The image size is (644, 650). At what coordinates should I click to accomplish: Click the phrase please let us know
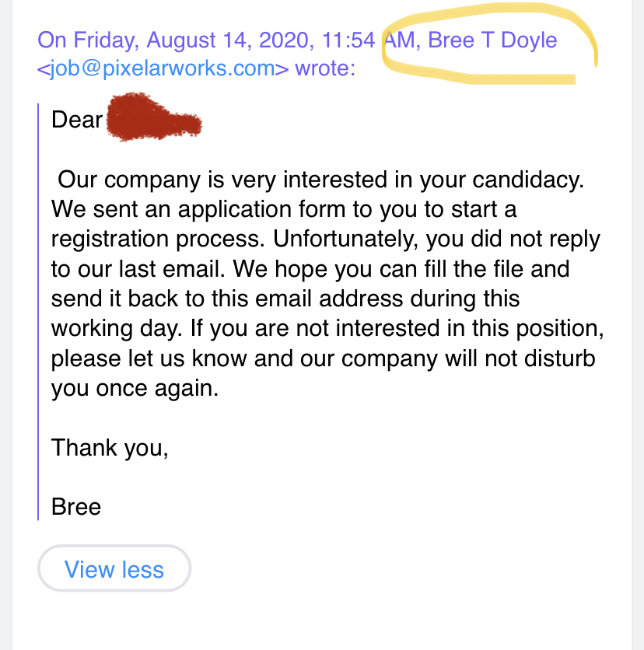coord(149,358)
